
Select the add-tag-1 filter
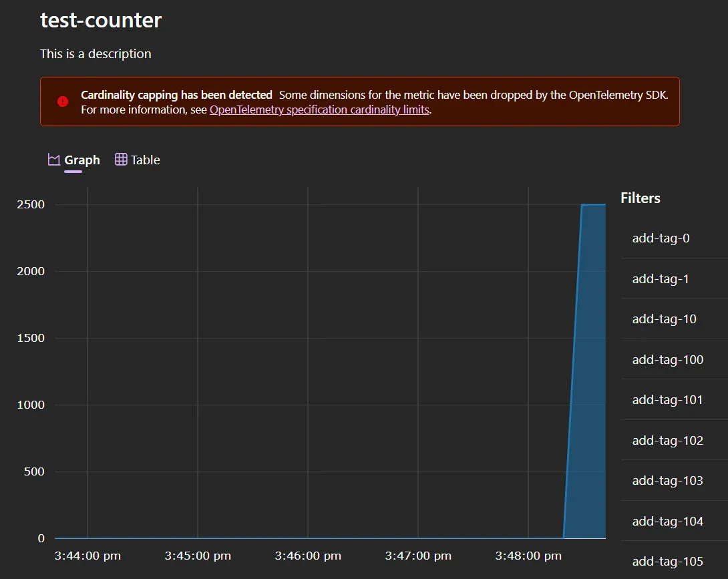tap(661, 278)
